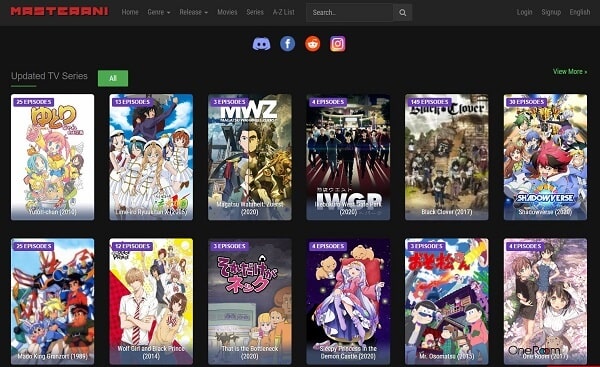
Task: Click the 30 EPISODES badge
Action: [526, 102]
